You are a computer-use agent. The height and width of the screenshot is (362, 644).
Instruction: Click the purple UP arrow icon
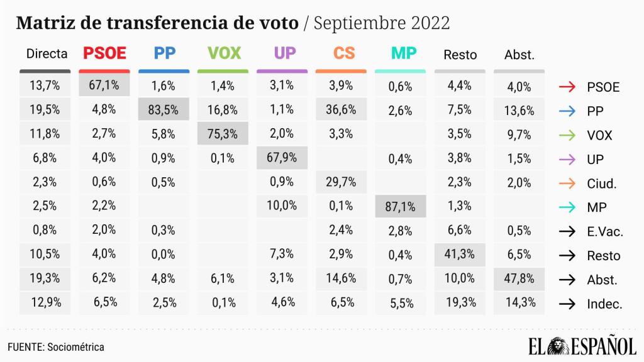pos(567,159)
